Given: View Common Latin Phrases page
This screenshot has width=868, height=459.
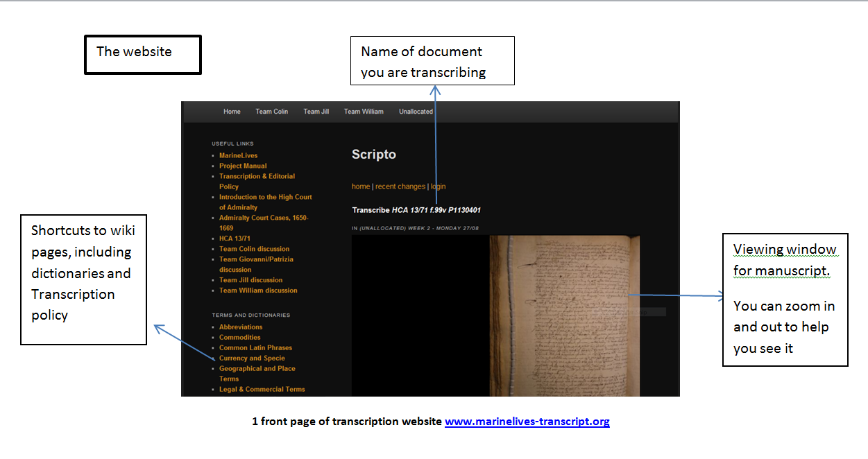Looking at the screenshot, I should coord(255,348).
